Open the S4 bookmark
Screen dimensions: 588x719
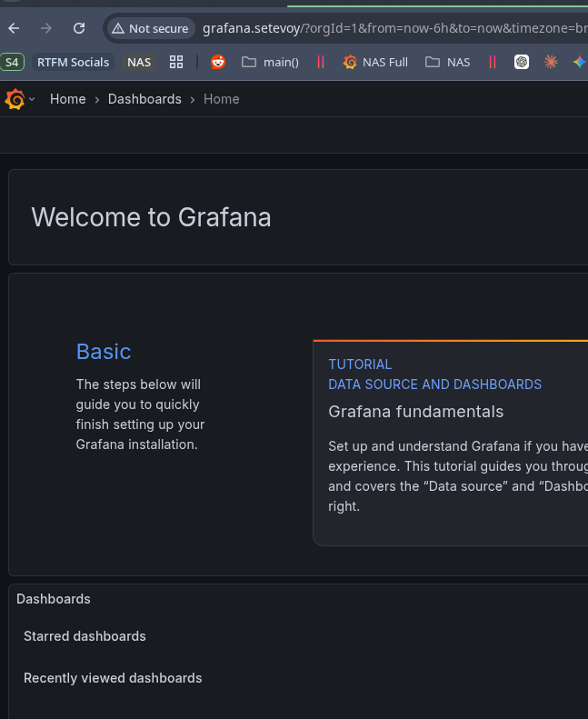(12, 62)
